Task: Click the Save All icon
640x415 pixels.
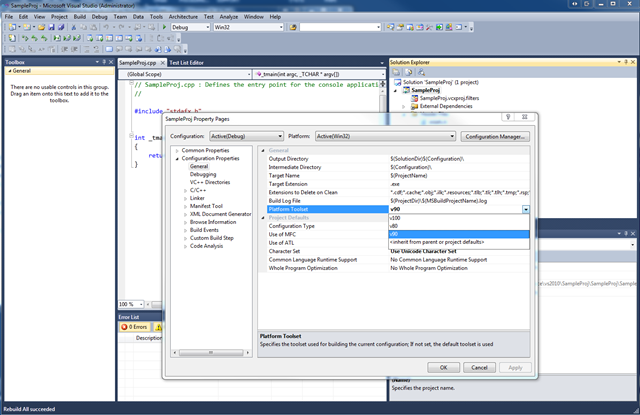Action: pos(61,27)
